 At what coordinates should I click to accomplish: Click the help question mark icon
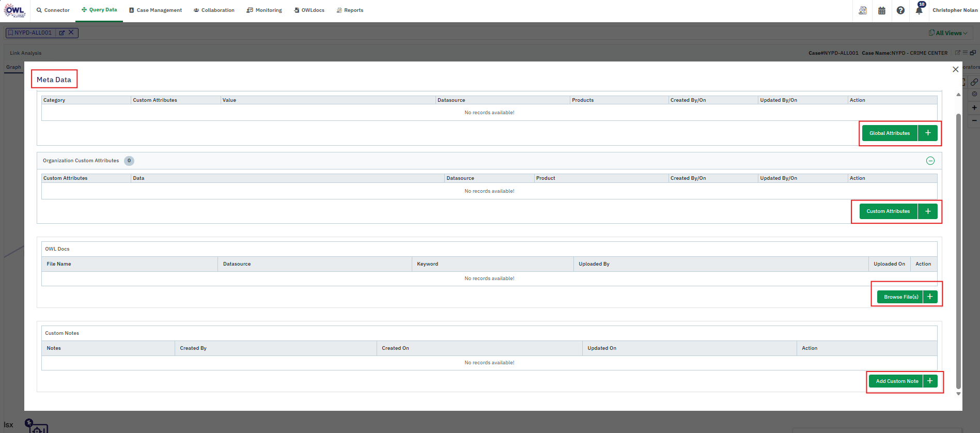(x=900, y=10)
